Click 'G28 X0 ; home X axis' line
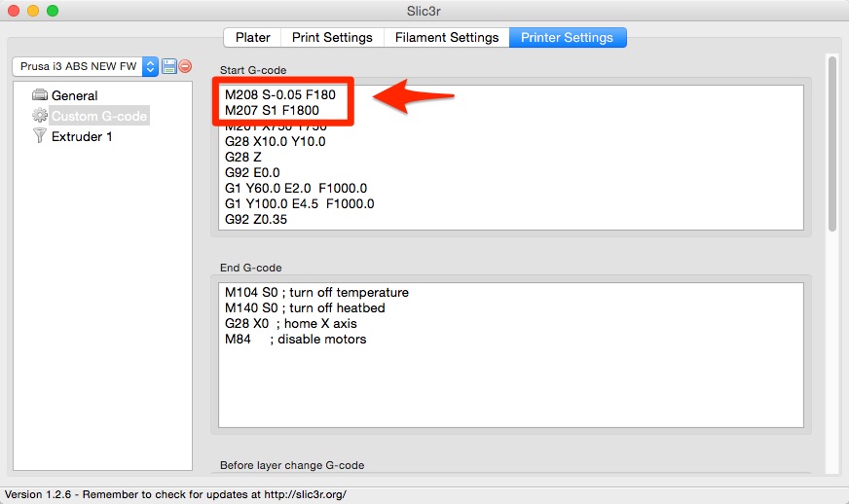The height and width of the screenshot is (504, 849). (x=291, y=324)
